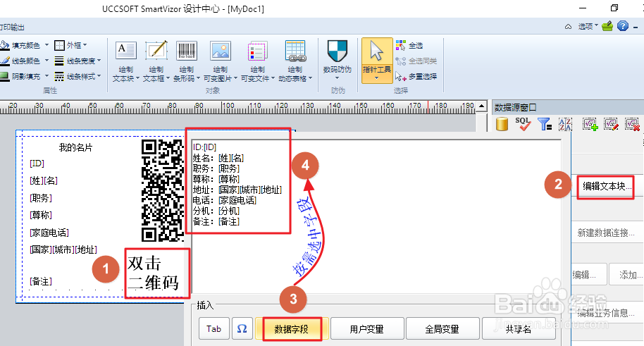This screenshot has height=346, width=644.
Task: Select the Draw Variable File (绘制可变文件) icon
Action: pyautogui.click(x=257, y=51)
